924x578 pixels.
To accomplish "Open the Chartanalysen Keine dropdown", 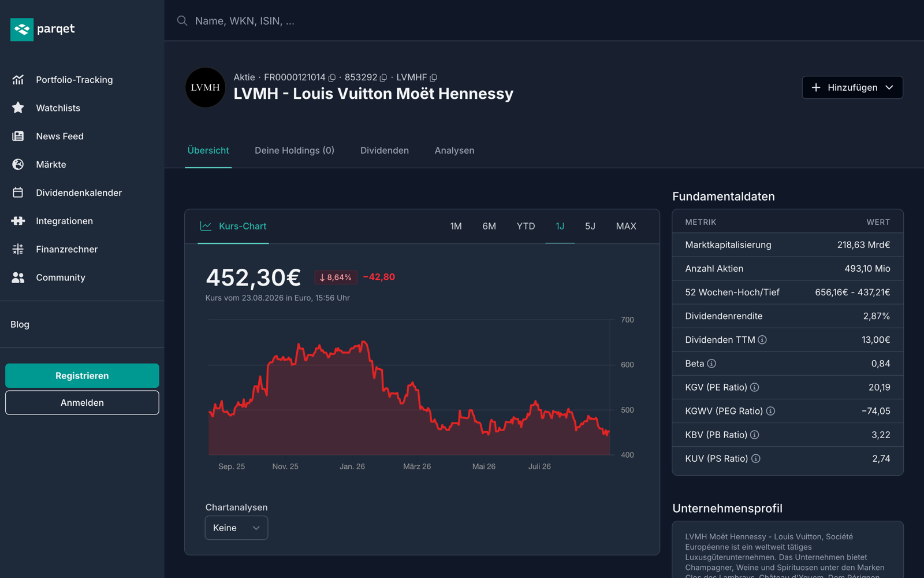I will pyautogui.click(x=236, y=528).
